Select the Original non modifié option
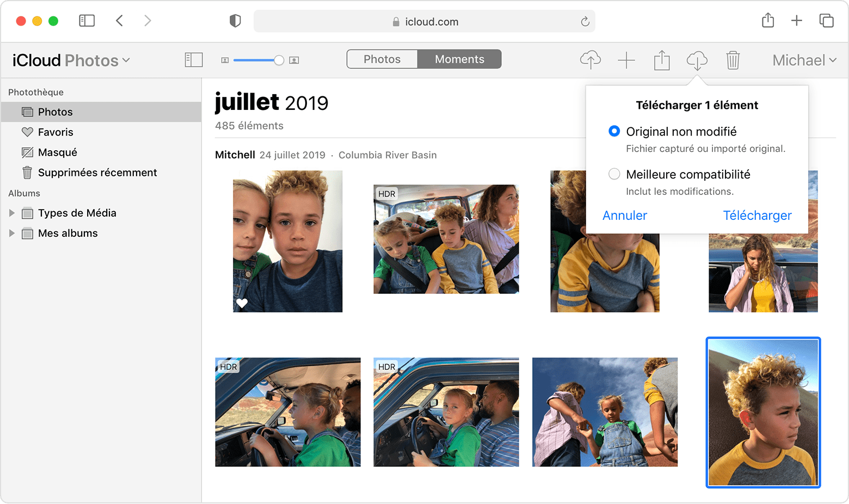This screenshot has width=849, height=504. coord(614,131)
